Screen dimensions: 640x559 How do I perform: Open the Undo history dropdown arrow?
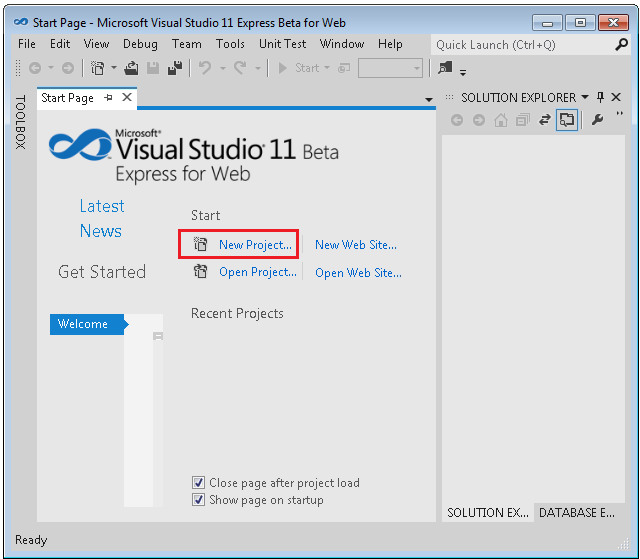pyautogui.click(x=222, y=68)
